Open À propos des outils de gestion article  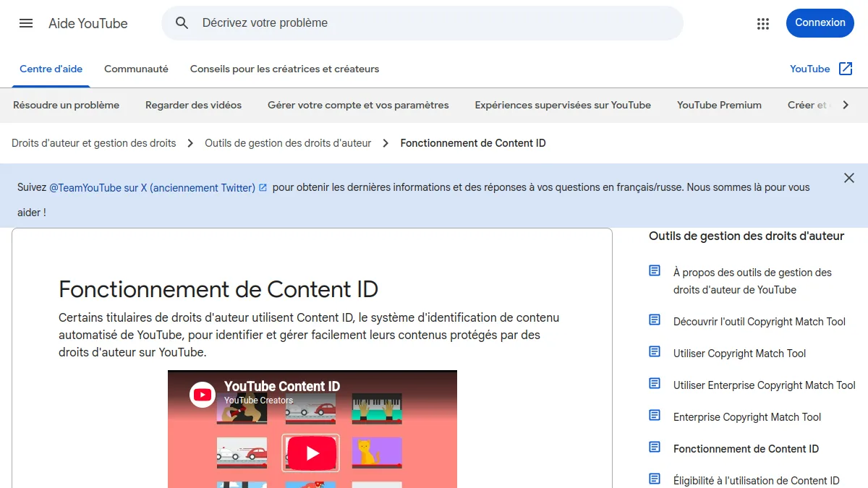(x=752, y=281)
